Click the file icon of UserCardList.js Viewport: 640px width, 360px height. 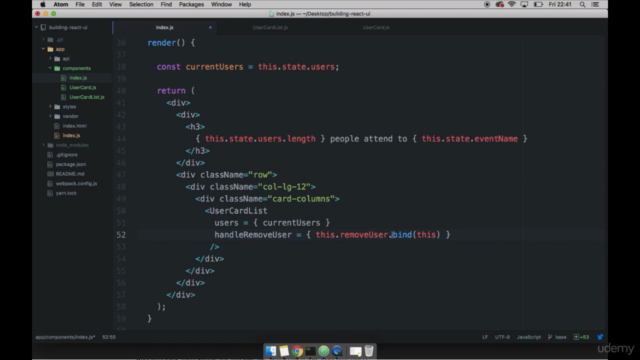tap(63, 97)
